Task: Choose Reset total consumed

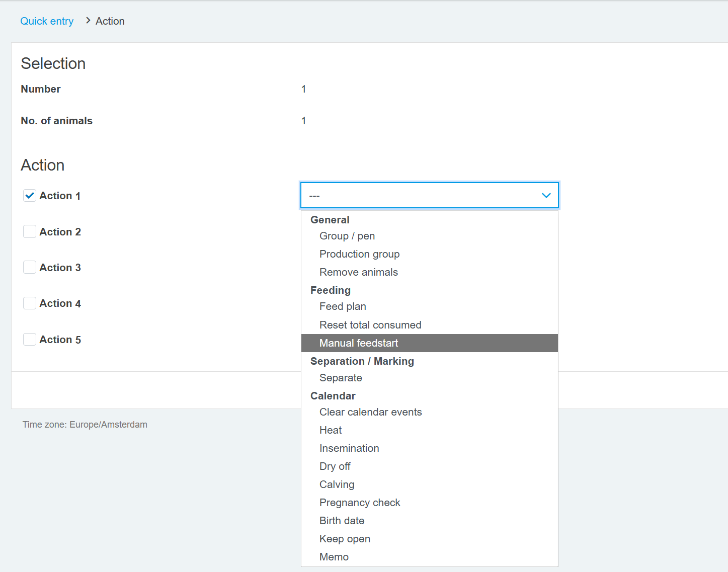Action: (370, 325)
